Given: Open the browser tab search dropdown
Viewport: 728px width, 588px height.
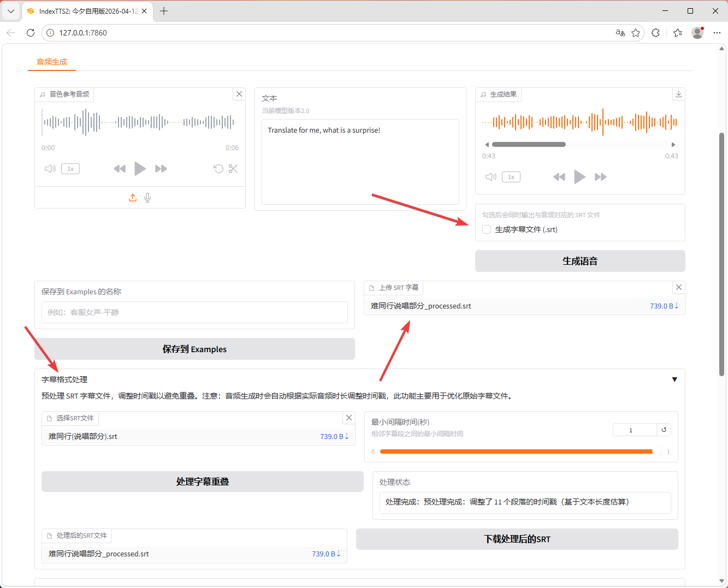Looking at the screenshot, I should [x=11, y=11].
